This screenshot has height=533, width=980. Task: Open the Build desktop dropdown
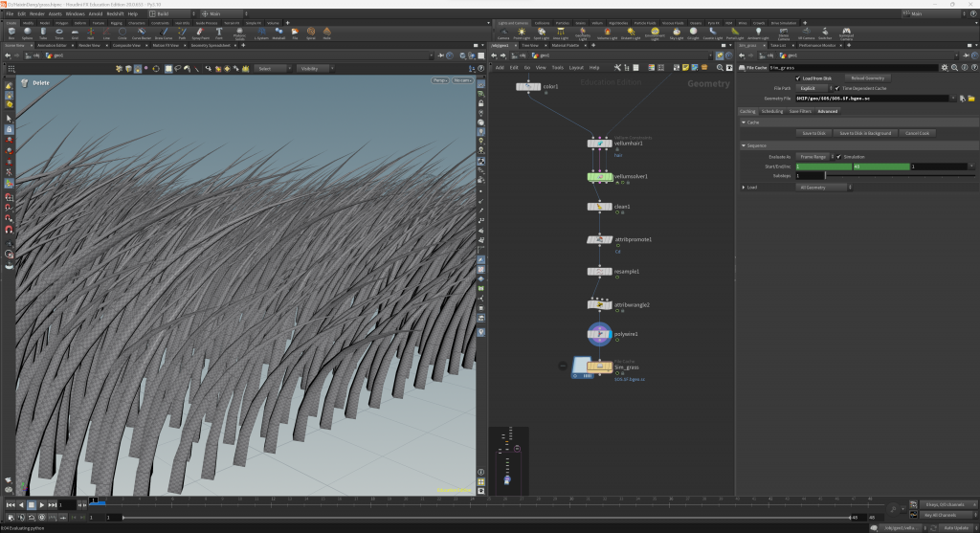pos(172,13)
